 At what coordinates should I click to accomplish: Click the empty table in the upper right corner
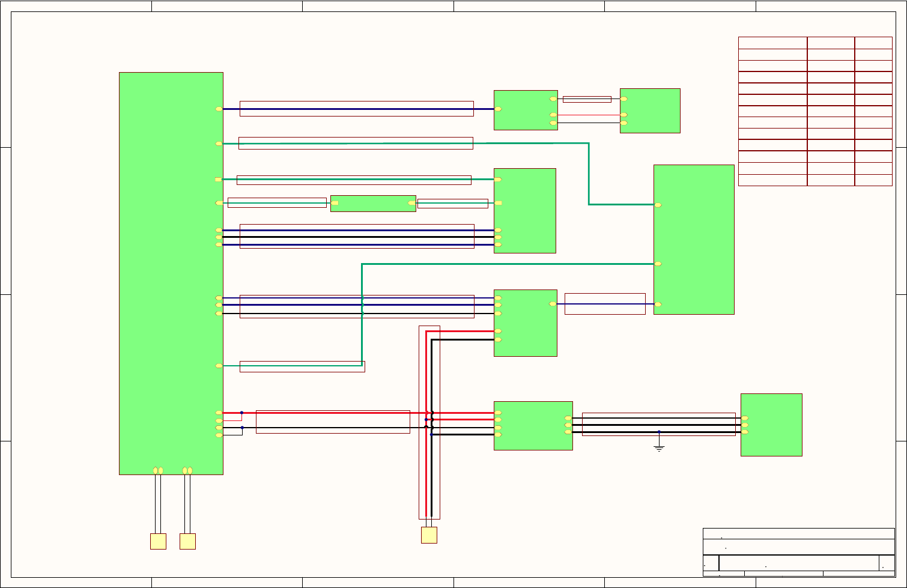click(x=815, y=111)
